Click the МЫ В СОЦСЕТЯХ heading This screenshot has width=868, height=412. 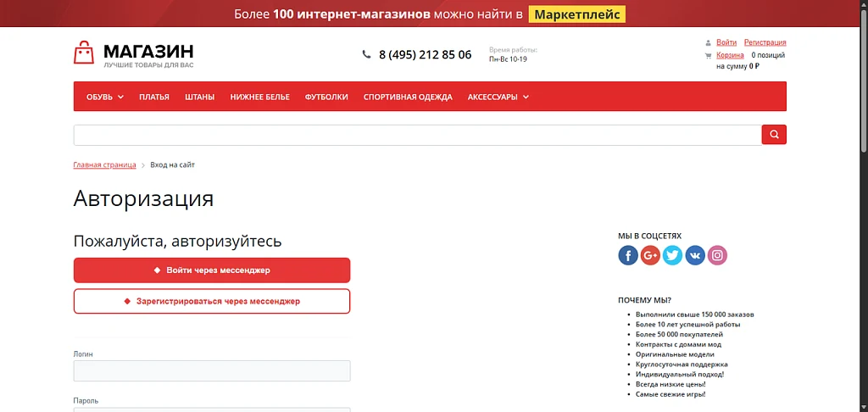650,236
